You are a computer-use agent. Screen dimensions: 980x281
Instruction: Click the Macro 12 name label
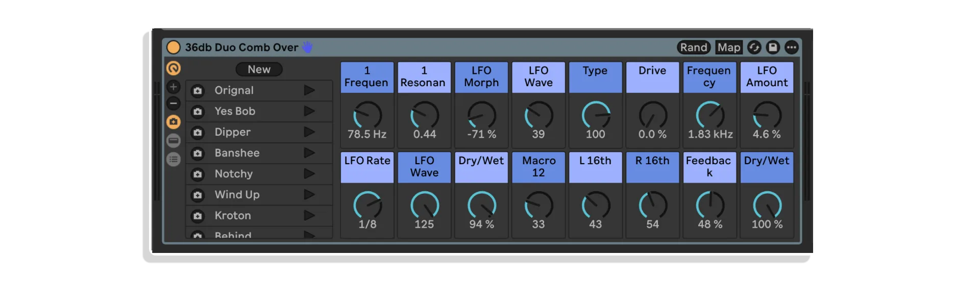[x=538, y=167]
